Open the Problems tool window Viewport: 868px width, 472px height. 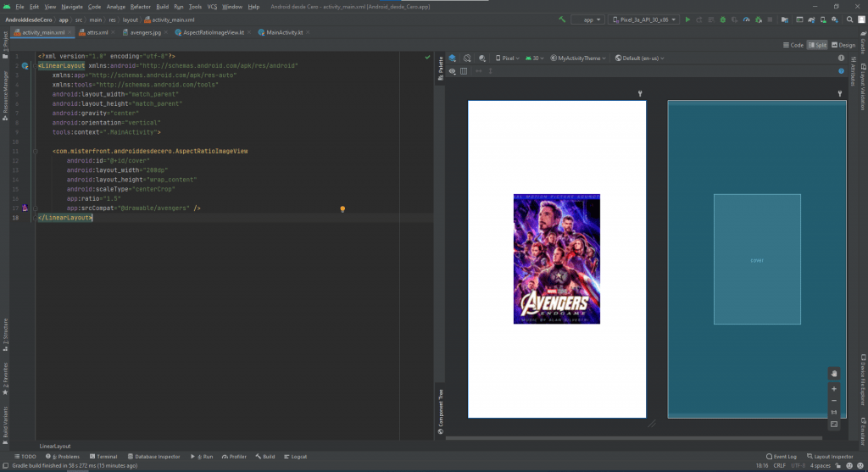(63, 457)
